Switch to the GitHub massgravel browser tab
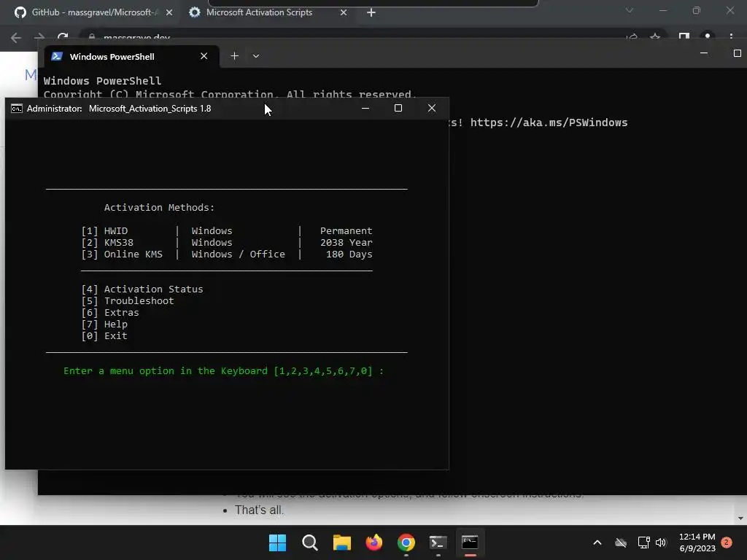747x560 pixels. click(x=93, y=12)
